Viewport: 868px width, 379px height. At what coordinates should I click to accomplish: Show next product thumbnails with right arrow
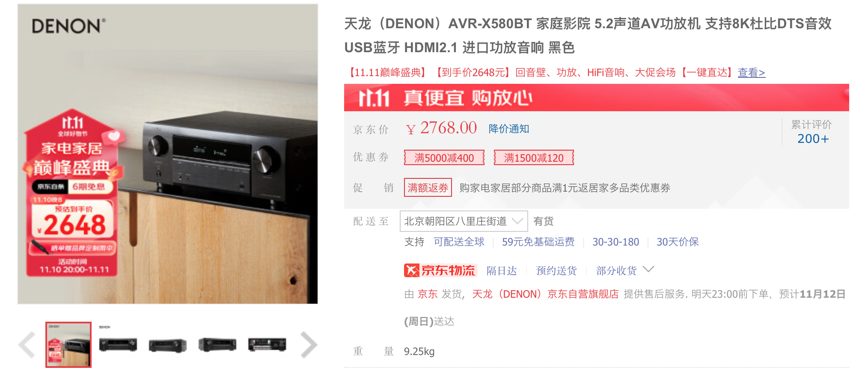(x=309, y=345)
